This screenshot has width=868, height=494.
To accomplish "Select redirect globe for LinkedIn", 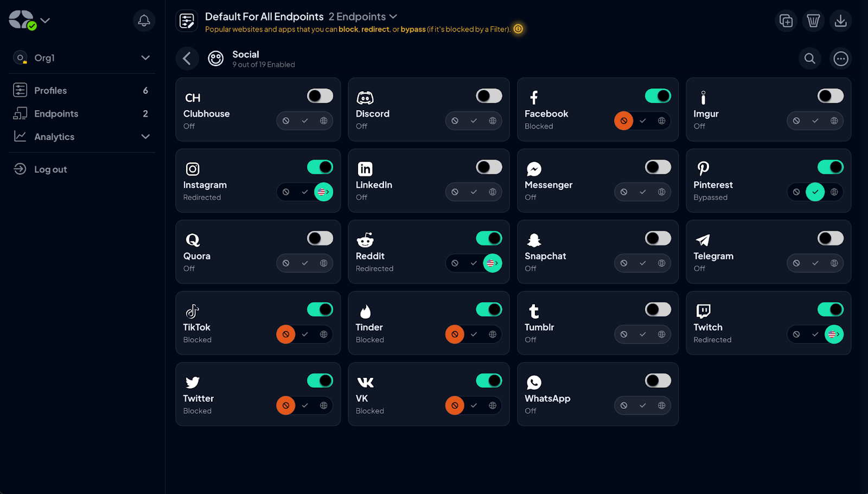I will pos(493,192).
